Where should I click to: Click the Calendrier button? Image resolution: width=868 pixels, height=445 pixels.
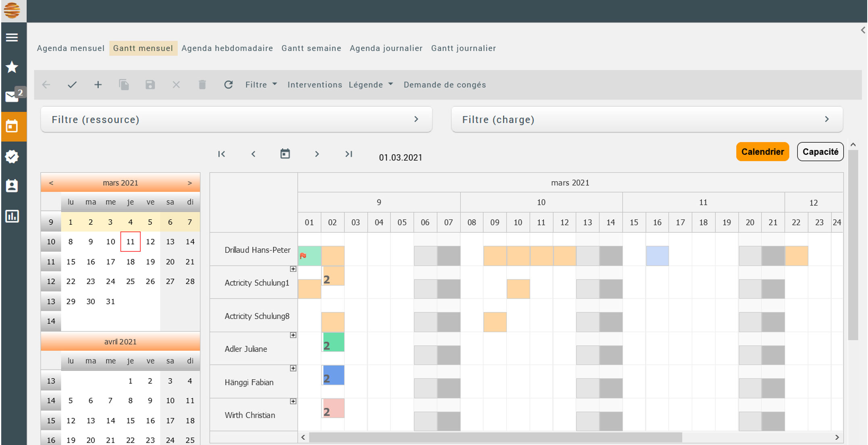(x=762, y=152)
